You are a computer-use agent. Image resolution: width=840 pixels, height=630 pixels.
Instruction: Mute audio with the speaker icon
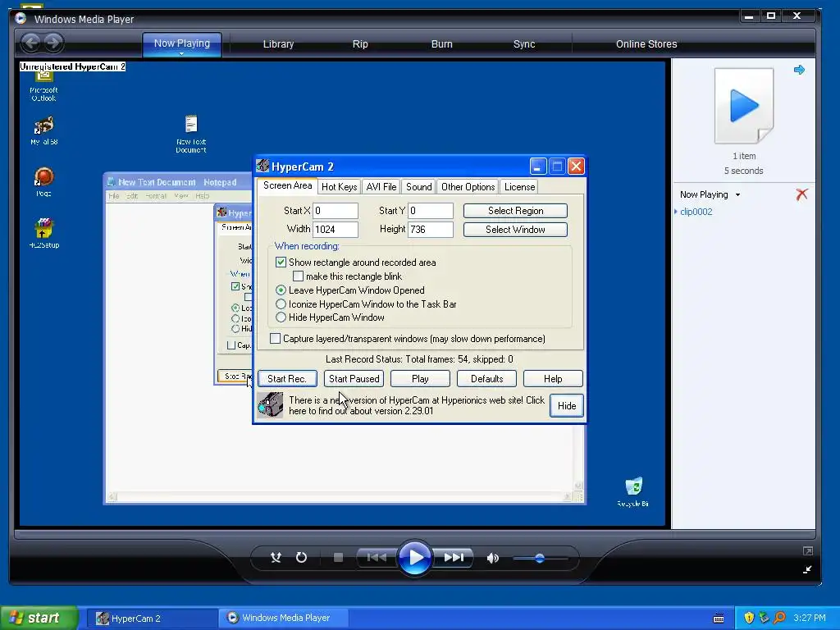click(x=492, y=558)
